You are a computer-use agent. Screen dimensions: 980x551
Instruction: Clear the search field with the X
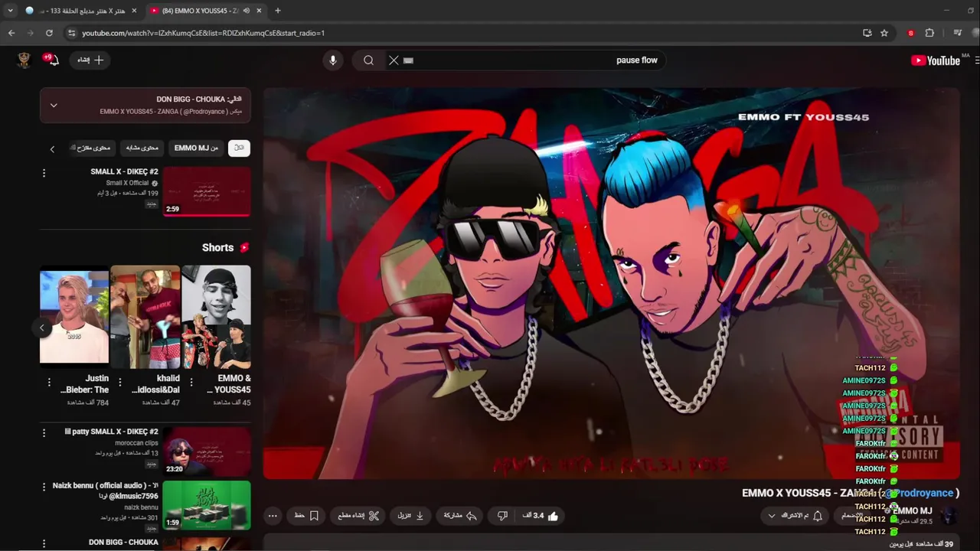394,60
